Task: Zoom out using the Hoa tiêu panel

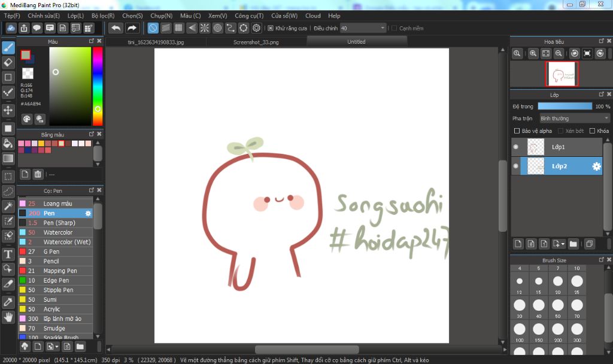Action: pos(559,53)
